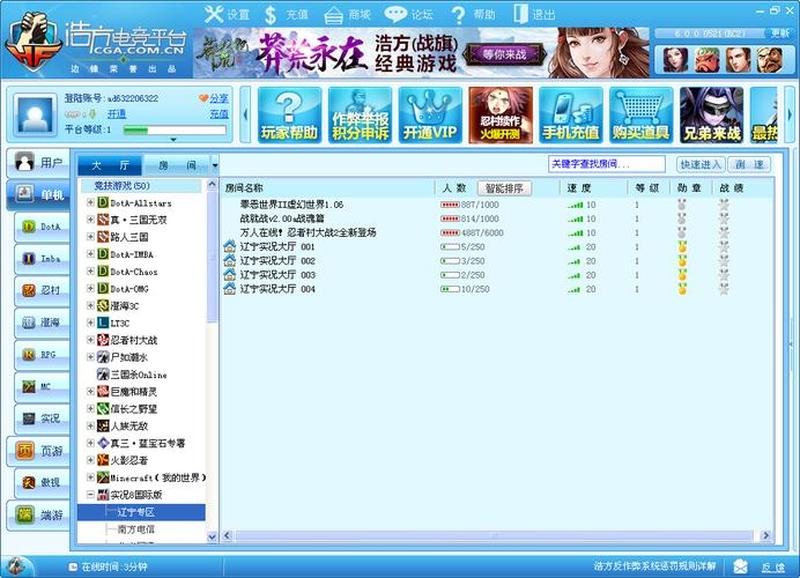Viewport: 800px width, 578px height.
Task: Open 帮助 help in the top toolbar
Action: click(473, 14)
